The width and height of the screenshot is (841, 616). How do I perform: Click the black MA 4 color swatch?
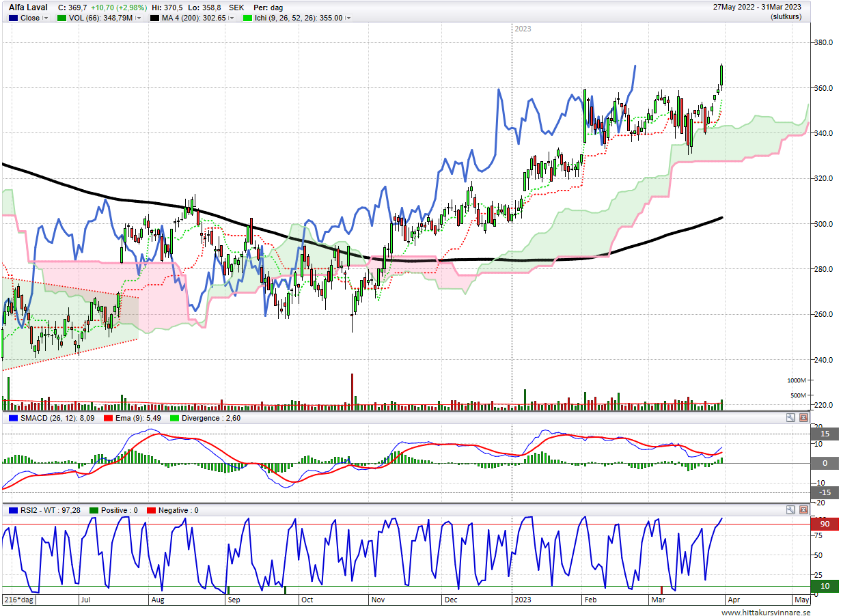(x=155, y=18)
